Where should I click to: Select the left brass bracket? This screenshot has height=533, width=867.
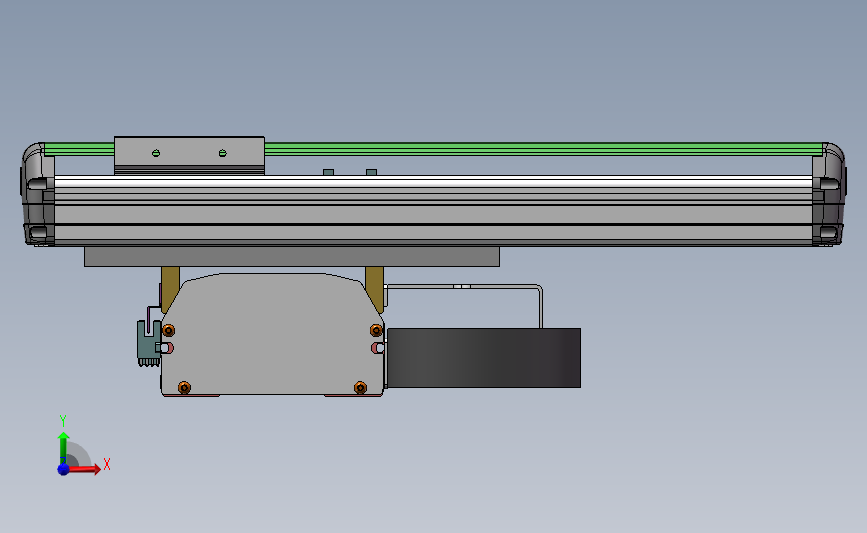[x=170, y=289]
